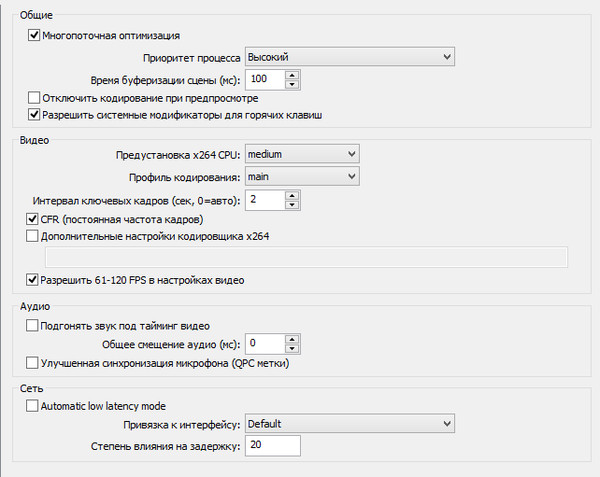Uncheck CFR постоянная частота кадров
The image size is (600, 477).
coord(32,219)
